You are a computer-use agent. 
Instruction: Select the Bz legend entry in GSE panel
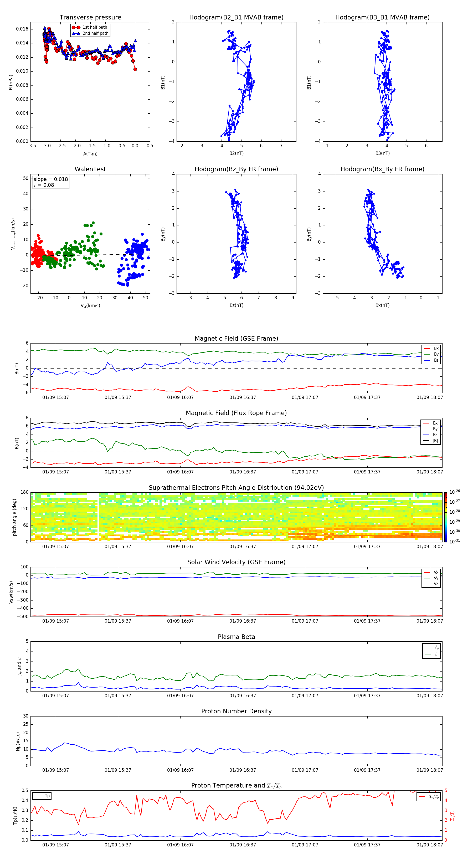coord(431,360)
